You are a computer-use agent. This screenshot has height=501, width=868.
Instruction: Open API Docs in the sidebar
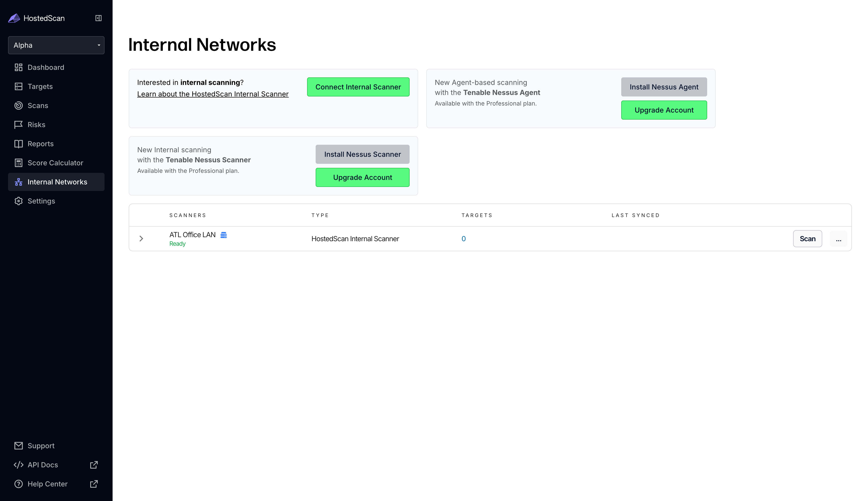[x=56, y=465]
